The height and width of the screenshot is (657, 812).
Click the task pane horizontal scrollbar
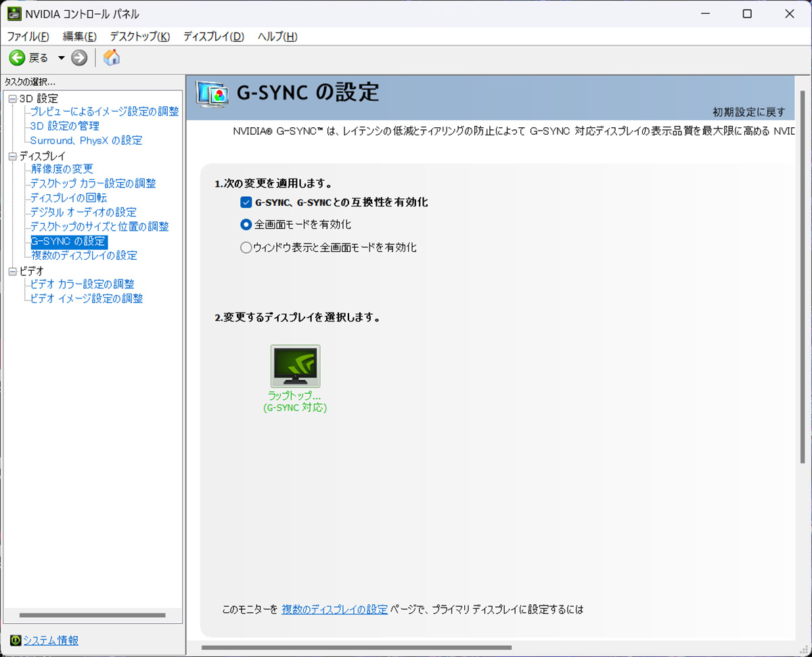93,615
